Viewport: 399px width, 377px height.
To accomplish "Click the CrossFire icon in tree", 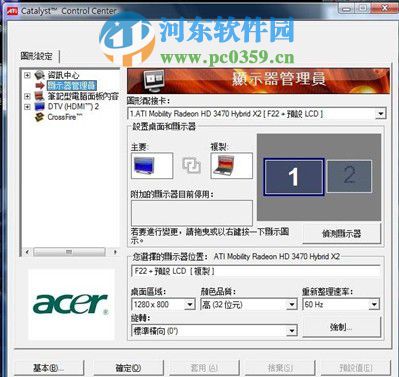I will [40, 117].
